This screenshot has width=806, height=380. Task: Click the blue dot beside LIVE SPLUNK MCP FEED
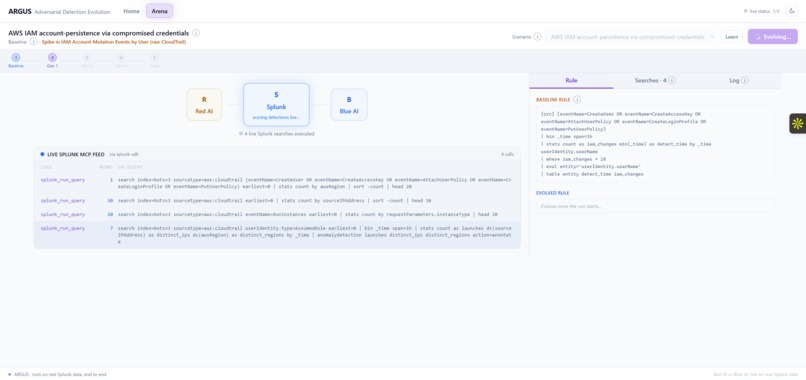pos(42,154)
